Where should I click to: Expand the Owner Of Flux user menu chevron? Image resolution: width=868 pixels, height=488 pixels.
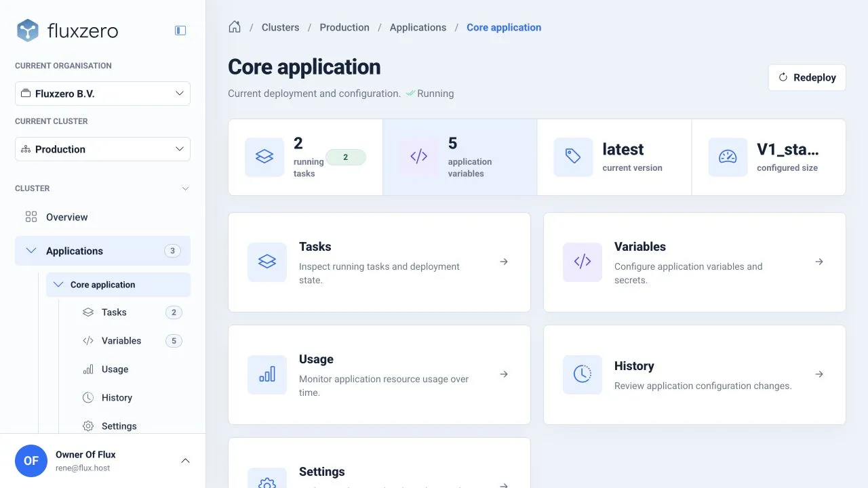185,461
